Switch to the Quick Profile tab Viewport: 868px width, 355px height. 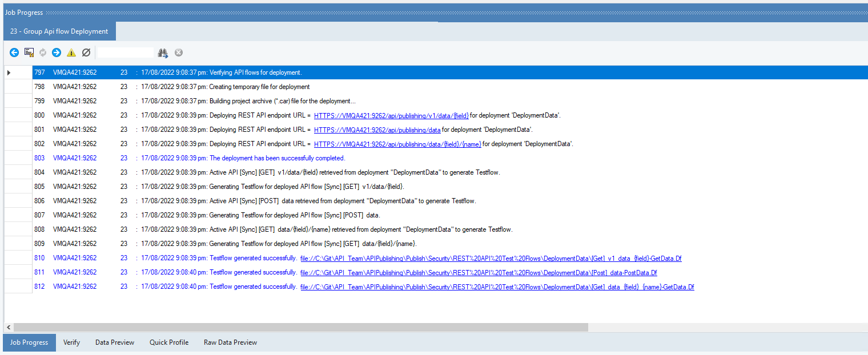click(169, 342)
